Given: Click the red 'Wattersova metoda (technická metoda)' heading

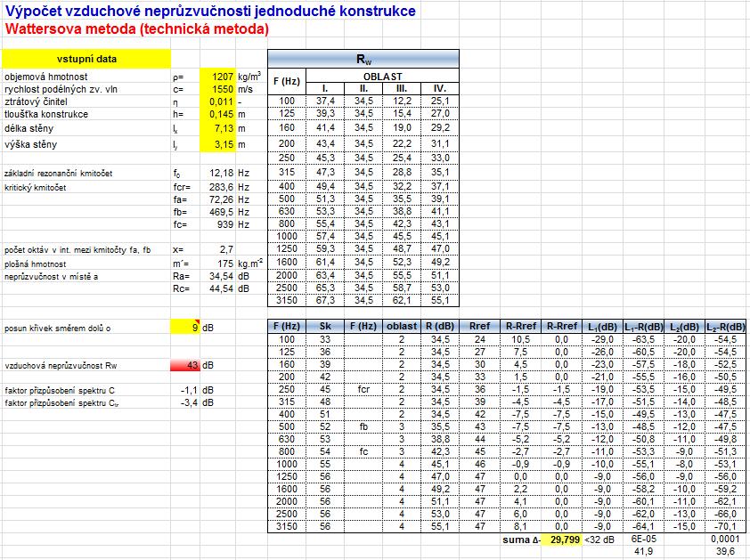Looking at the screenshot, I should pos(137,28).
